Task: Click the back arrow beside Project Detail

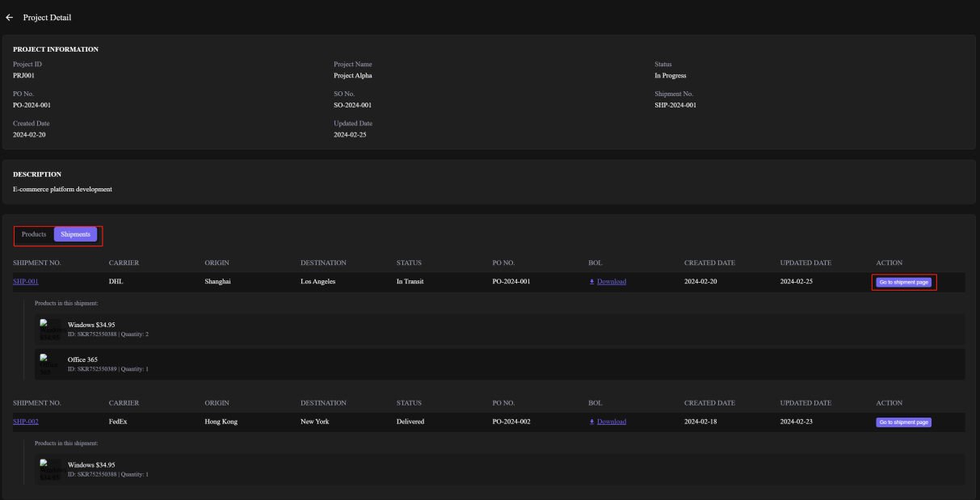Action: (x=10, y=19)
